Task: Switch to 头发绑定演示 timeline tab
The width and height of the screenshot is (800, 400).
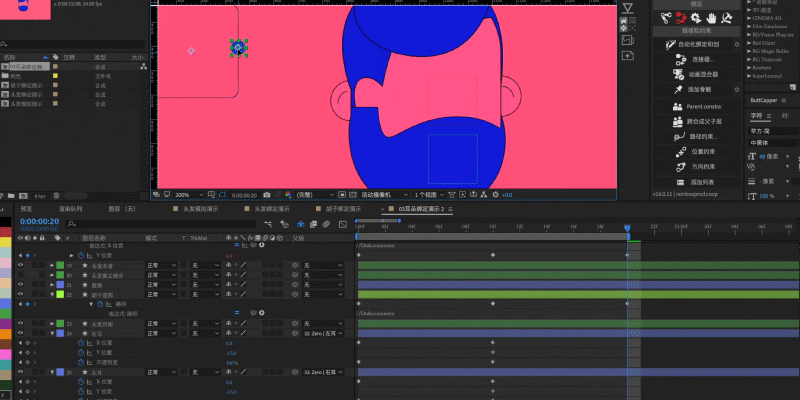Action: click(x=272, y=209)
